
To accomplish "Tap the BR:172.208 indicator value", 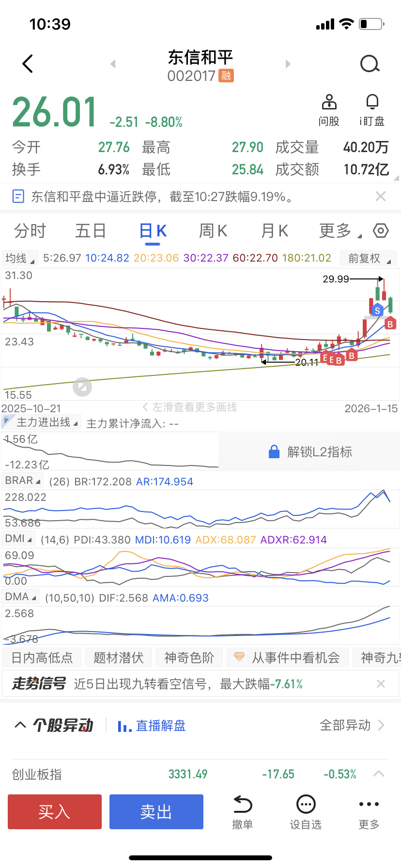I will tap(103, 481).
